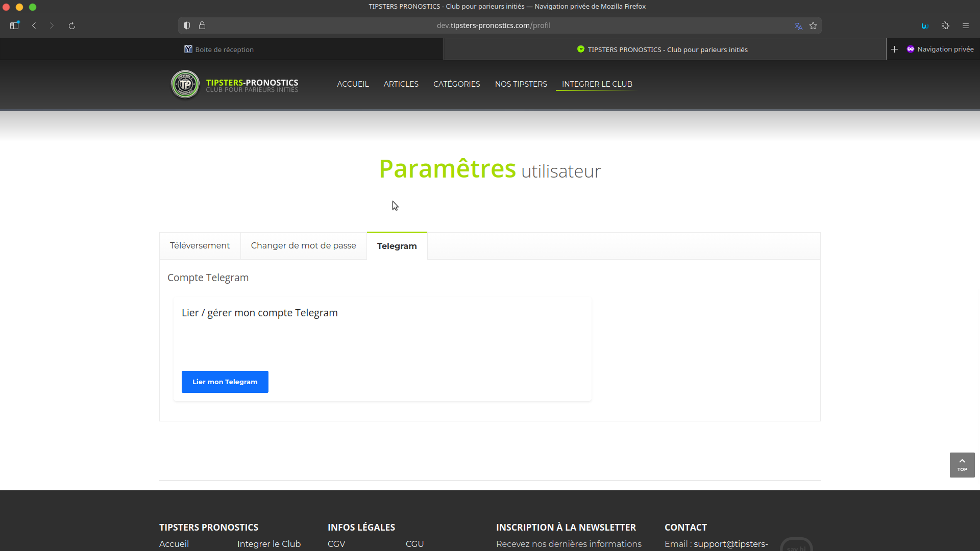Open a new tab with plus icon

[x=894, y=49]
